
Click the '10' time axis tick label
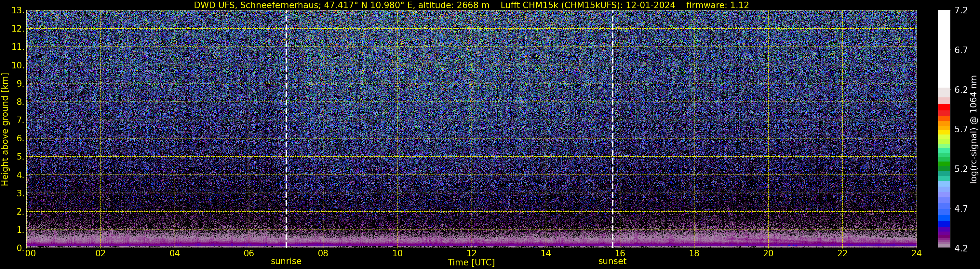tap(397, 253)
